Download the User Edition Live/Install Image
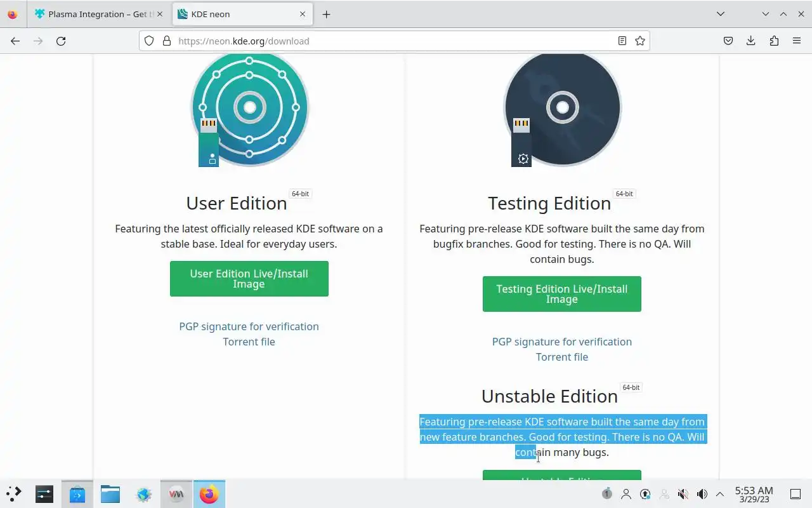812x508 pixels. pos(249,279)
